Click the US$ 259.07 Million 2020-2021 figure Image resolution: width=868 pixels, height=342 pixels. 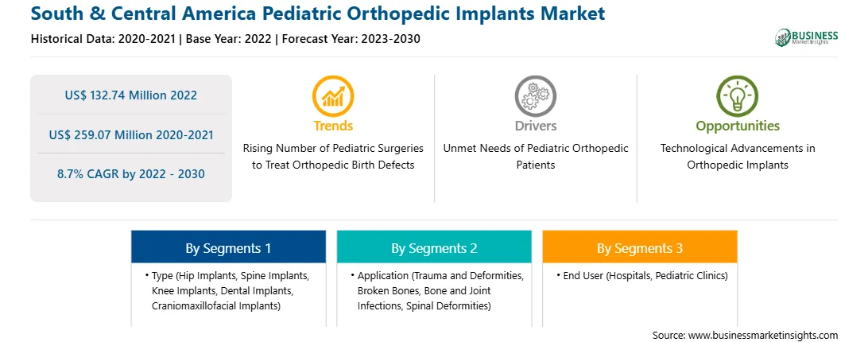point(130,134)
